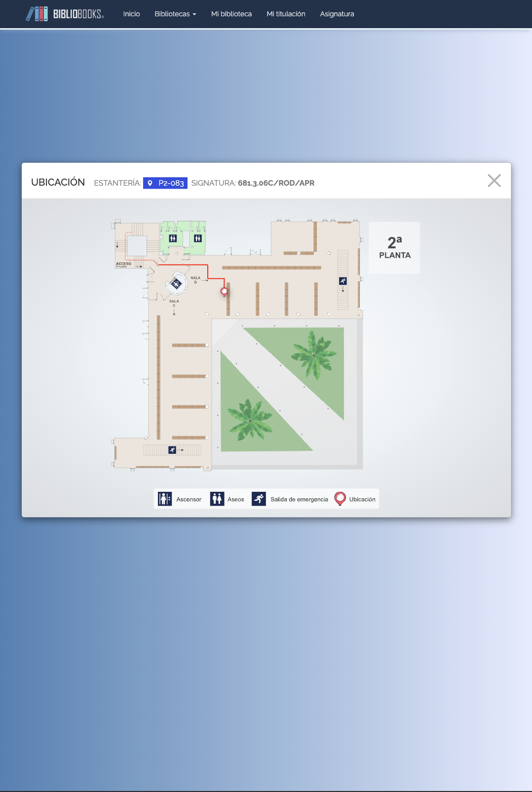
Task: Expand the Bibliotecas dropdown menu
Action: pyautogui.click(x=175, y=14)
